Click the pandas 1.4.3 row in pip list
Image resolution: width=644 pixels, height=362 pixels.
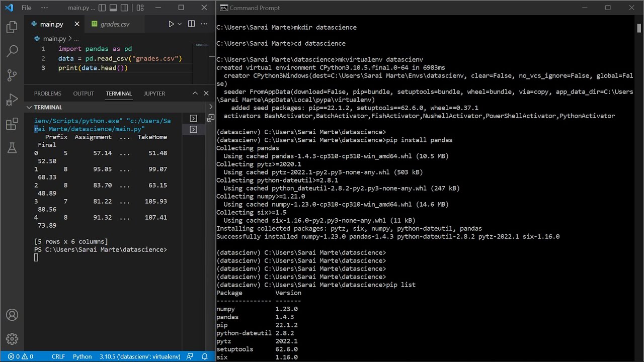pos(255,317)
